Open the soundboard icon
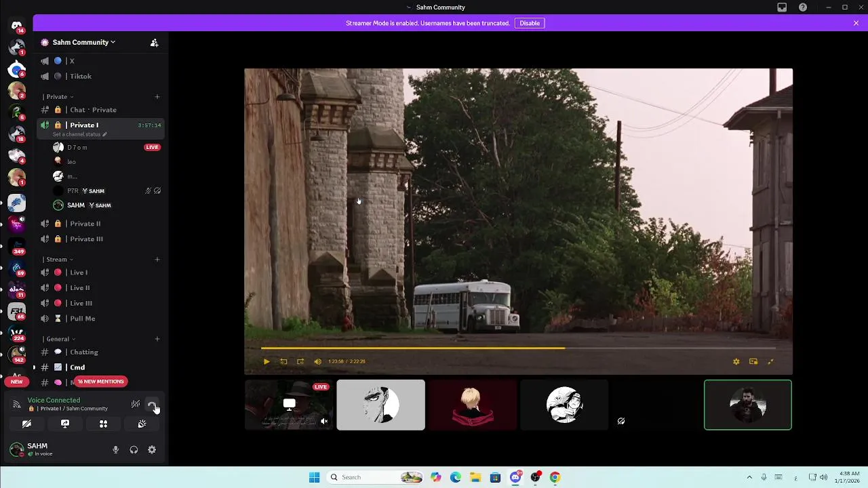Screen dimensions: 868x488 coord(142,424)
